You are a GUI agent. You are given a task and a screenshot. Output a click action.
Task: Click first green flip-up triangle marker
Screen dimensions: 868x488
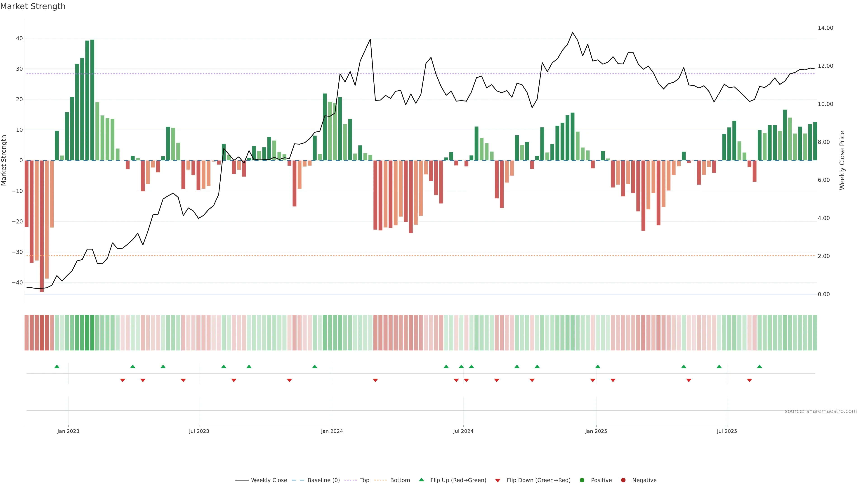(x=57, y=366)
